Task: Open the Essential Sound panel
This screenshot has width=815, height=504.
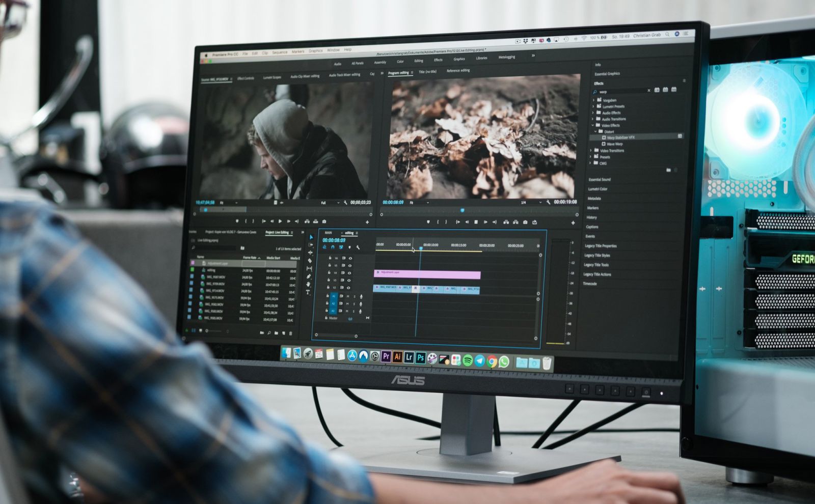Action: [x=600, y=180]
